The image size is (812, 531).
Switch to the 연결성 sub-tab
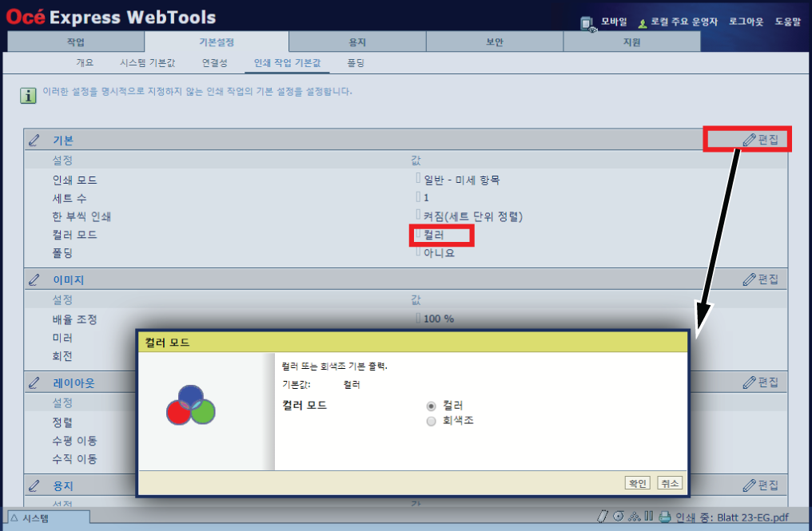(x=214, y=62)
